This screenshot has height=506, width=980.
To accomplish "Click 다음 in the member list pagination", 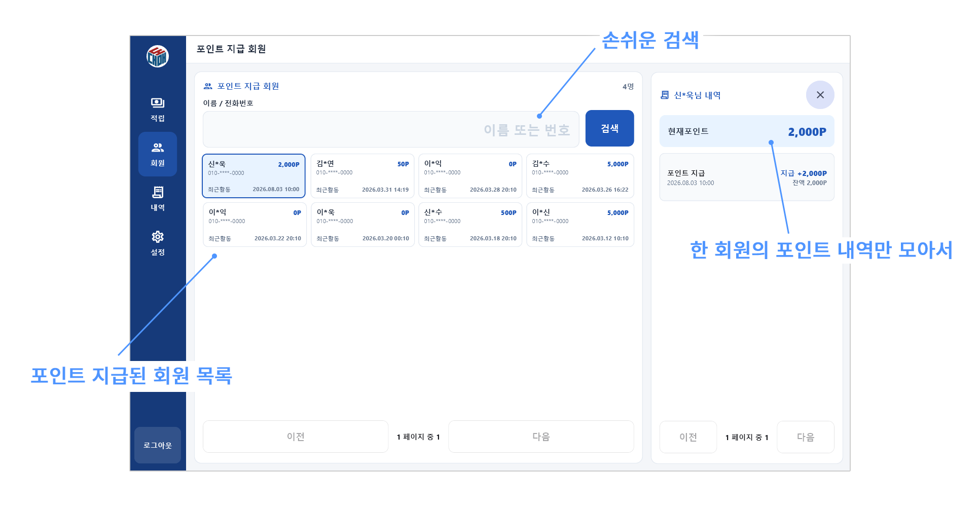I will [x=541, y=437].
